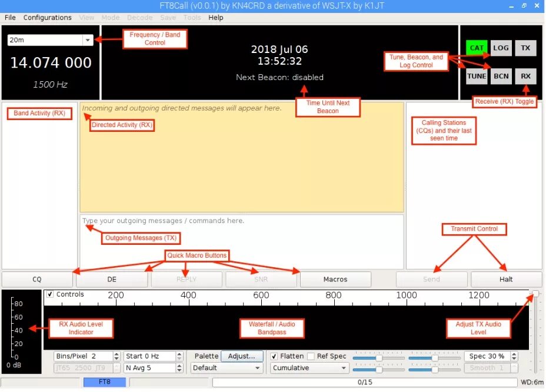This screenshot has height=392, width=546.
Task: Open the greyed Tools menu
Action: (x=192, y=18)
